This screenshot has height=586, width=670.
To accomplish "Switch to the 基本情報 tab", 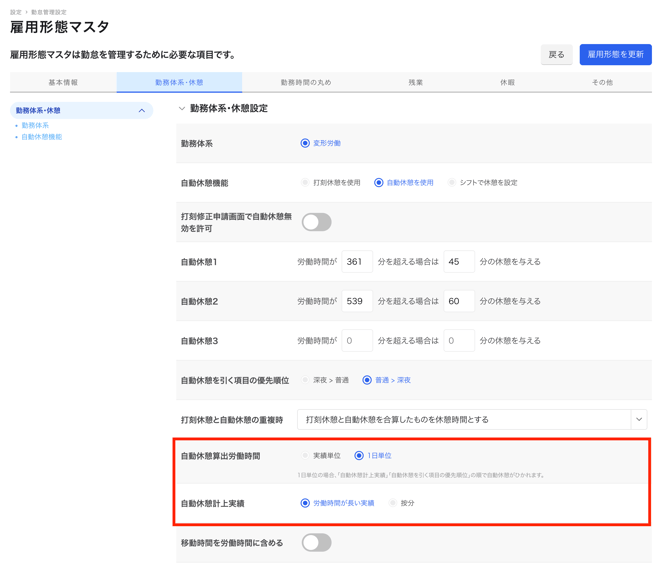I will (x=63, y=83).
